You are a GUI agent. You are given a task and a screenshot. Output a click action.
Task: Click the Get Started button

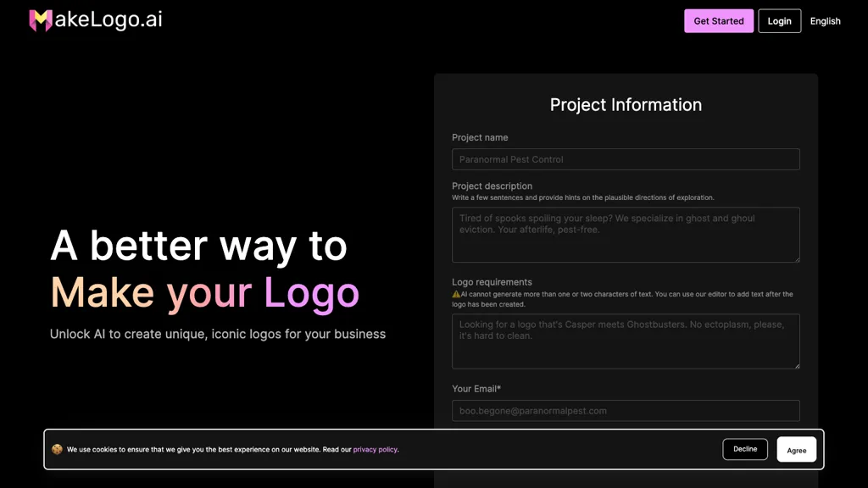tap(719, 21)
